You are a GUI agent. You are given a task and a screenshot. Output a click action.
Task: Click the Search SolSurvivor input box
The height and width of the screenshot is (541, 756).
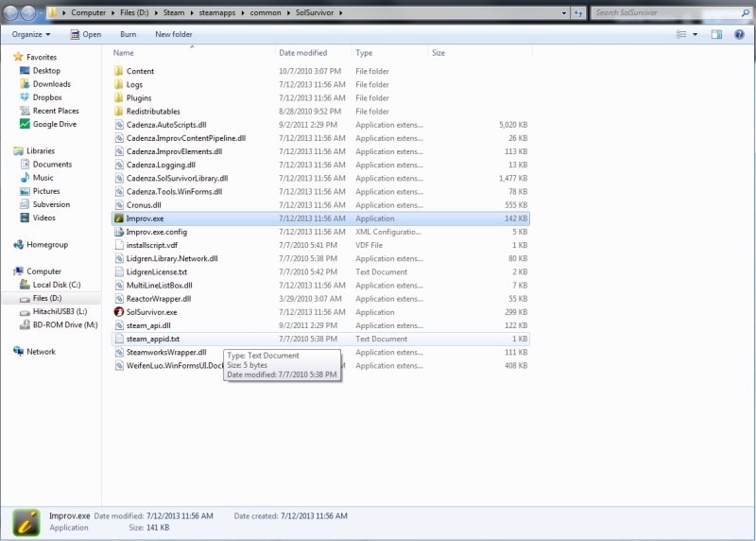[x=671, y=13]
